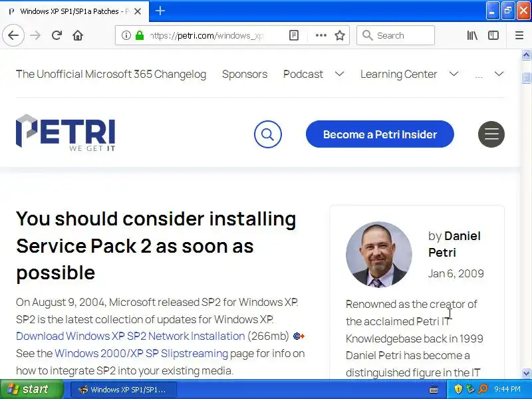532x399 pixels.
Task: Click the Jan 6, 2009 date
Action: click(456, 273)
